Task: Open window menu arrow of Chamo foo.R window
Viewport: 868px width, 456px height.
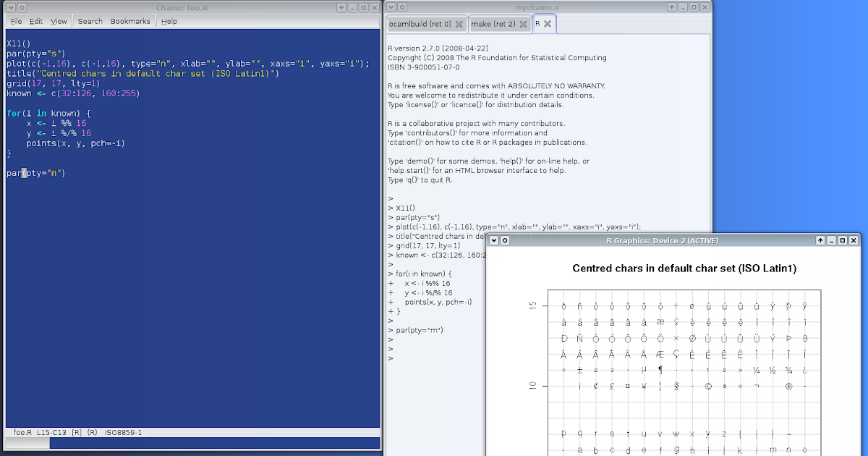Action: coord(10,7)
